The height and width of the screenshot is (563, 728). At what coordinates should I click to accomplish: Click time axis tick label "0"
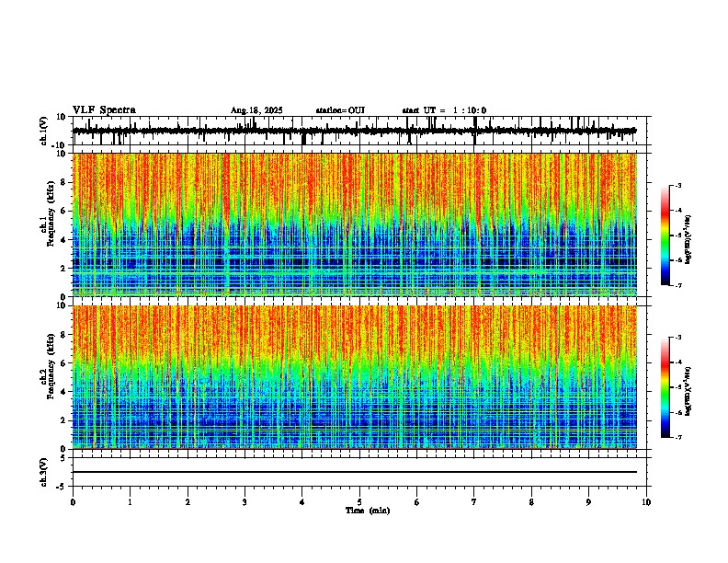point(73,502)
